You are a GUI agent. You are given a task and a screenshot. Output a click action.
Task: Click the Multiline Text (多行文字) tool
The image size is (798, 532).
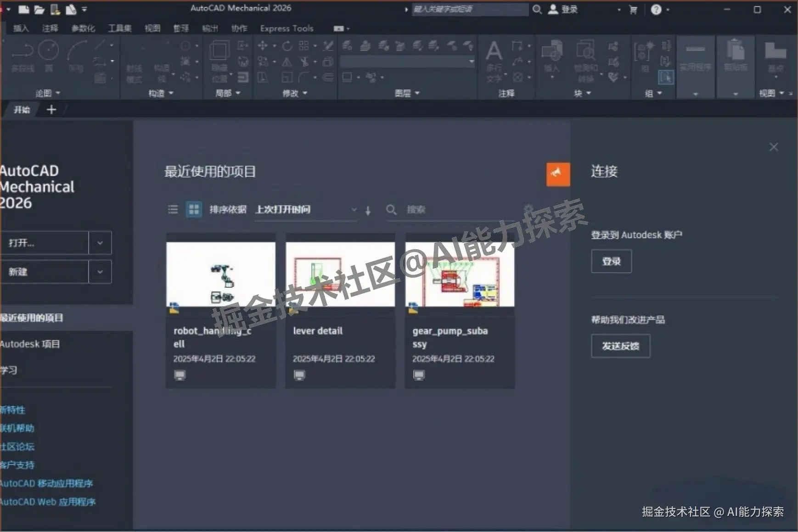coord(494,61)
